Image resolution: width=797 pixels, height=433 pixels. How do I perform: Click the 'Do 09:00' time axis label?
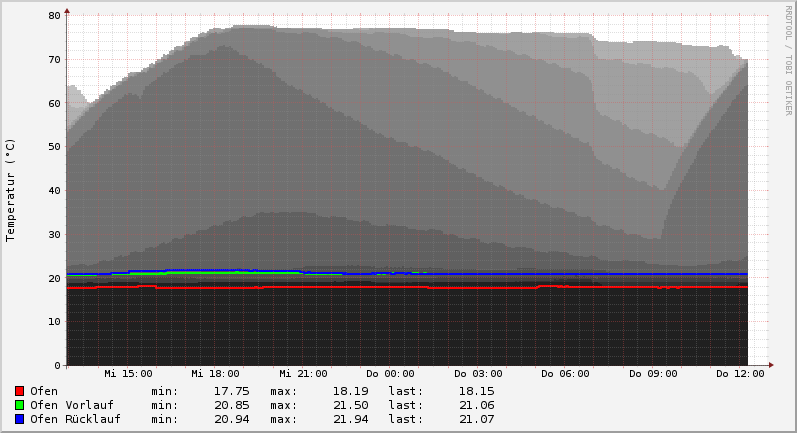(653, 374)
